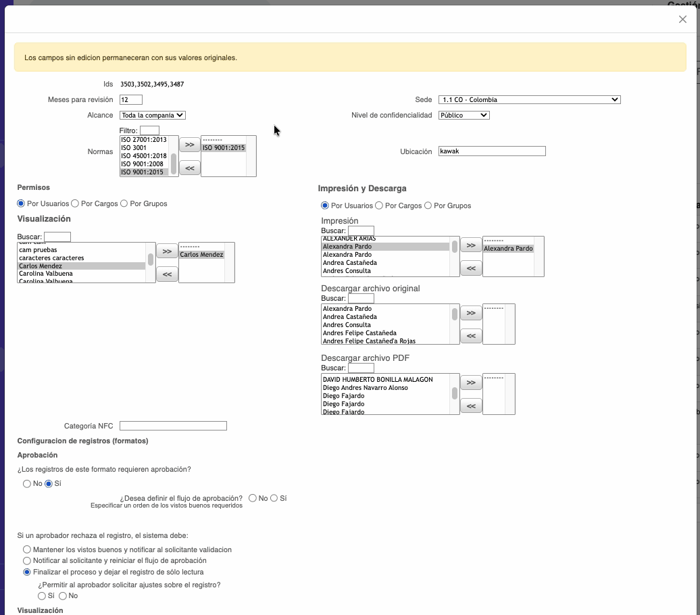
Task: Remove user from Impresión selected list
Action: [471, 268]
